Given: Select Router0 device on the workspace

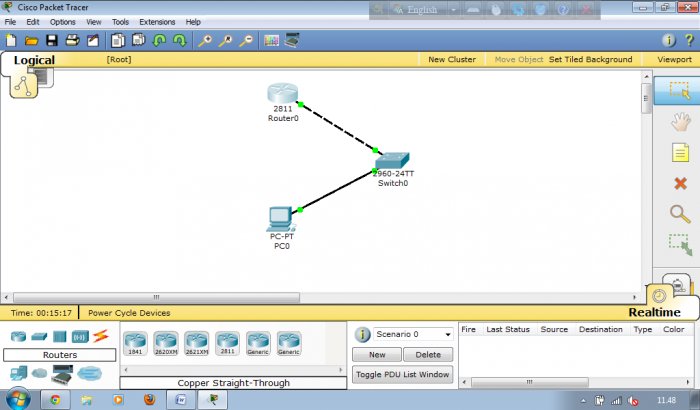Looking at the screenshot, I should tap(283, 93).
